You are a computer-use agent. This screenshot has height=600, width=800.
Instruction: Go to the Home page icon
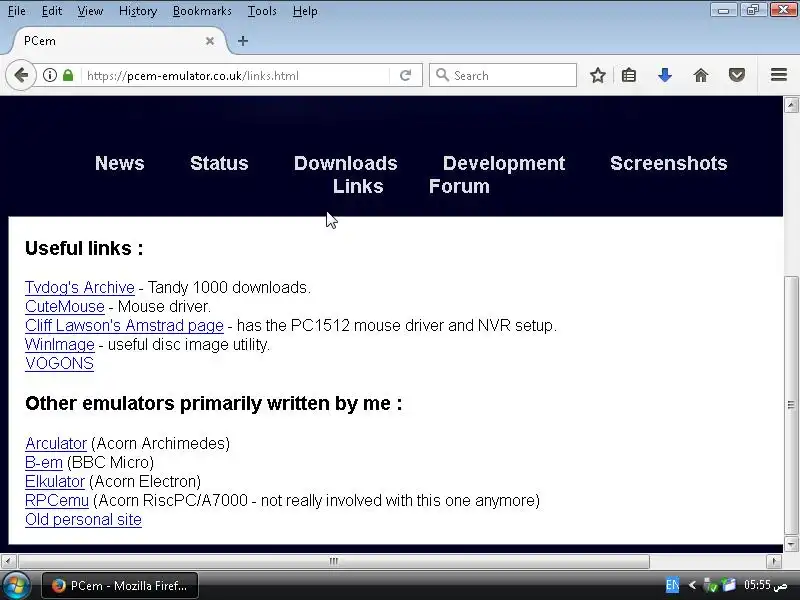[x=701, y=76]
